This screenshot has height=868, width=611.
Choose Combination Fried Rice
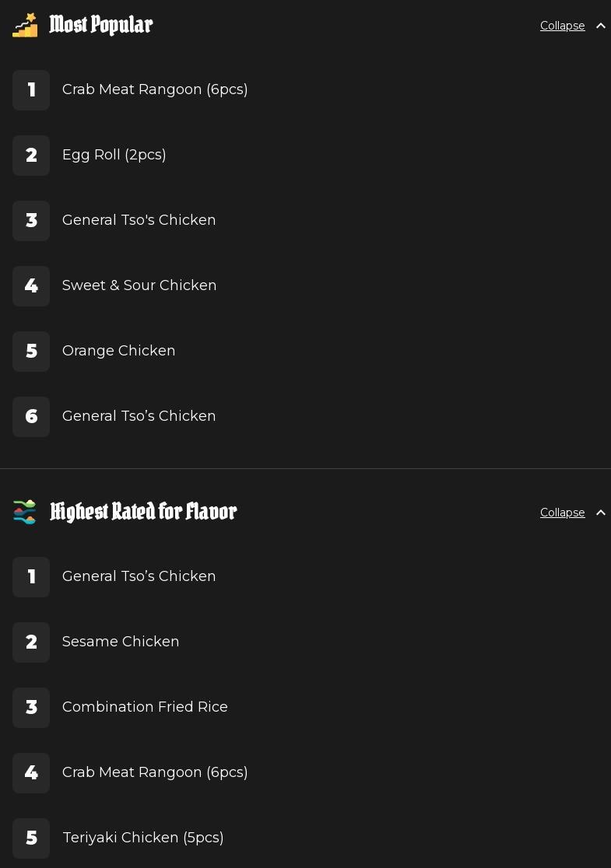click(145, 707)
